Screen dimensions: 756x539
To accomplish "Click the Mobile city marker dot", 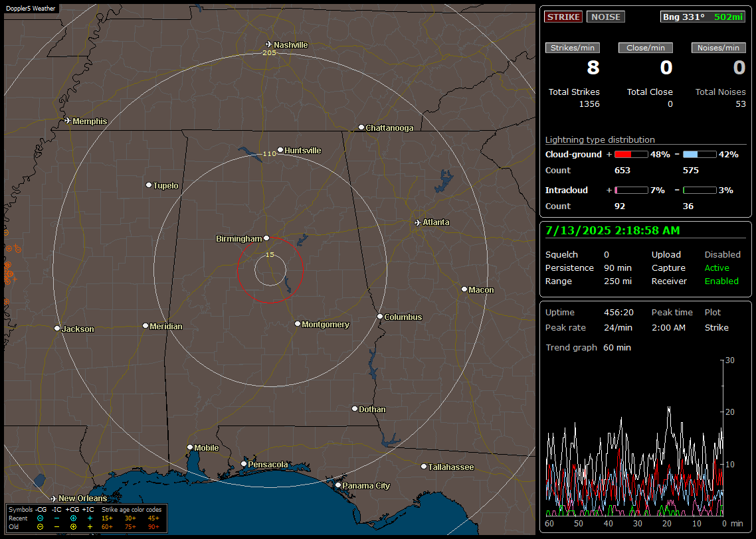I will (190, 447).
